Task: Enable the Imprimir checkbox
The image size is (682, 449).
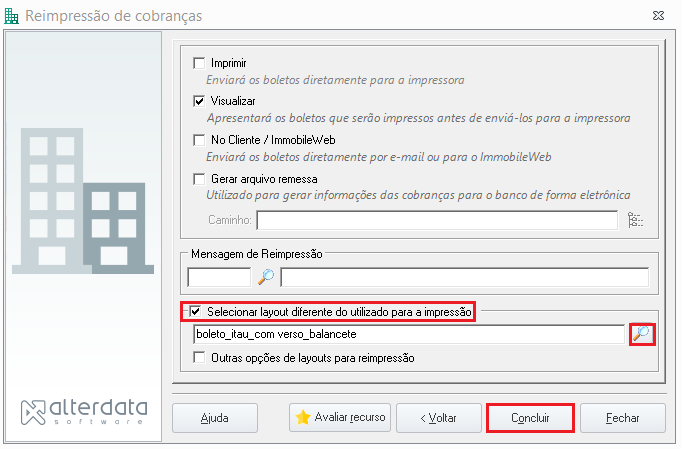Action: pyautogui.click(x=199, y=63)
